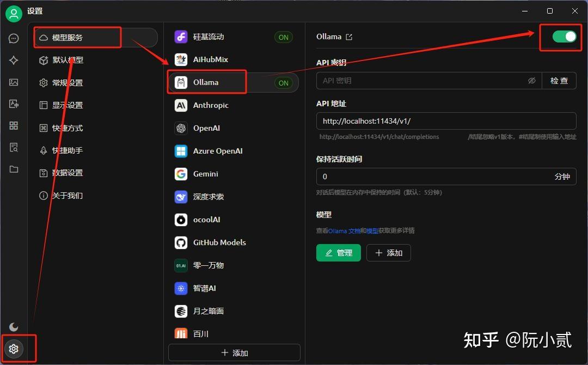Select 模型服务 settings section
The height and width of the screenshot is (365, 588).
pyautogui.click(x=96, y=38)
